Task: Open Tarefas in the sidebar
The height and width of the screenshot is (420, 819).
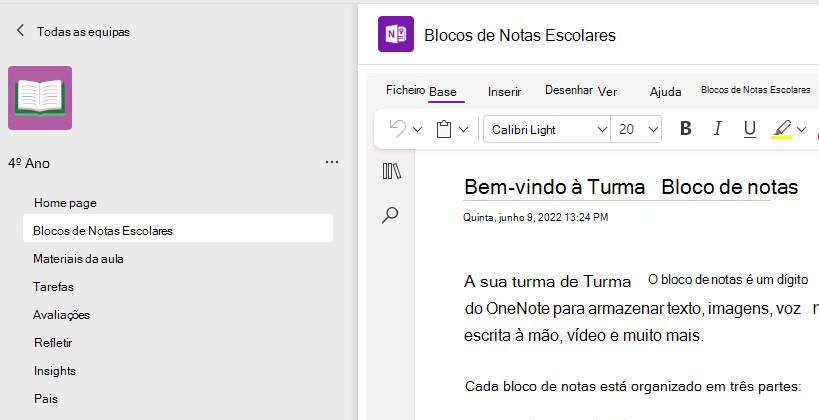Action: click(x=53, y=287)
